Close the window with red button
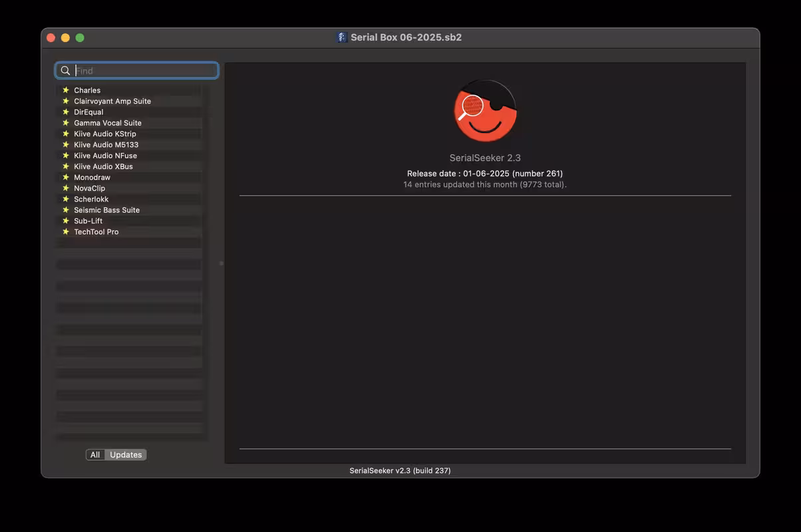This screenshot has height=532, width=801. click(x=51, y=38)
